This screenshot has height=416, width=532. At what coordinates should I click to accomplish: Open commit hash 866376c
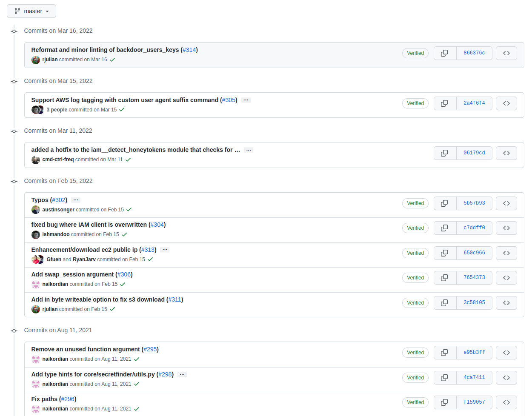(x=474, y=53)
